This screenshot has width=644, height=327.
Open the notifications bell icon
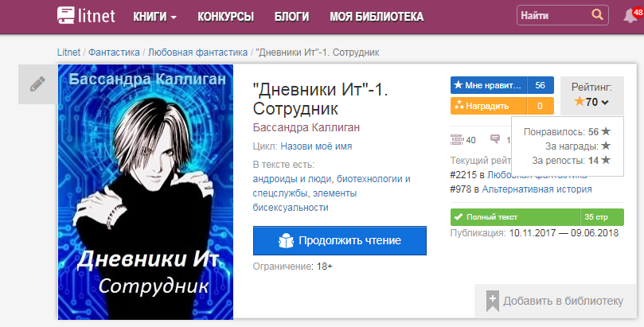(x=630, y=16)
